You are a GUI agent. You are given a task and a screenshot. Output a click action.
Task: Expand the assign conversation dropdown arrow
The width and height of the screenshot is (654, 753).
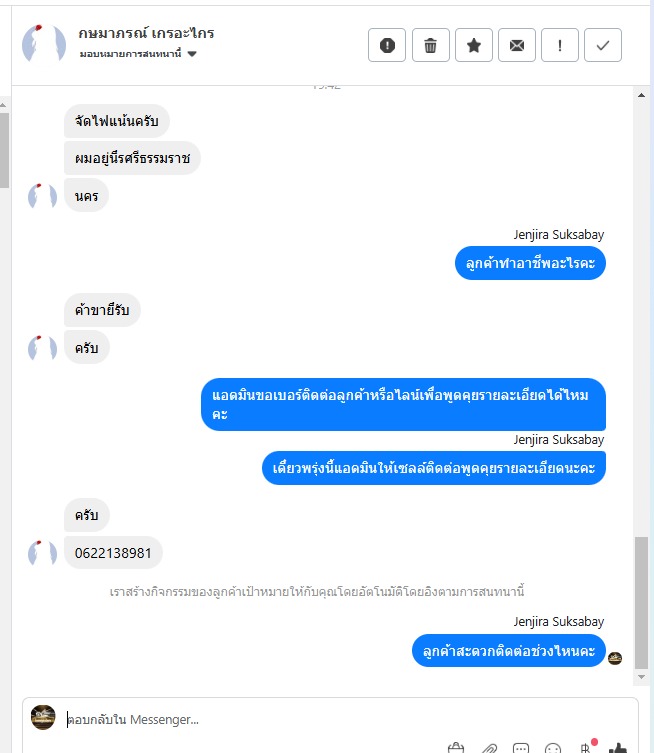coord(192,54)
